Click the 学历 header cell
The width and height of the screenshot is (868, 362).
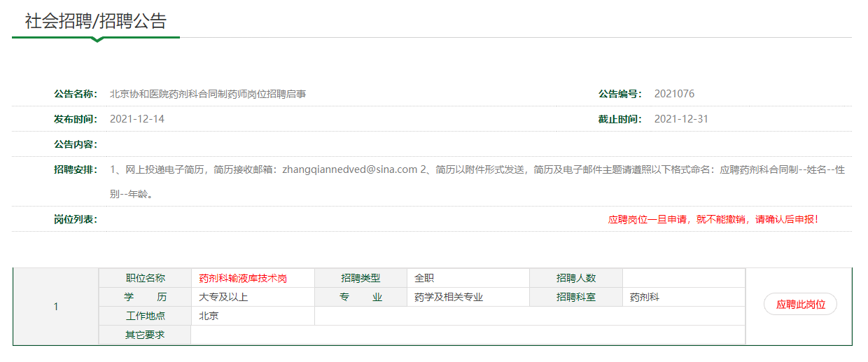(x=145, y=297)
